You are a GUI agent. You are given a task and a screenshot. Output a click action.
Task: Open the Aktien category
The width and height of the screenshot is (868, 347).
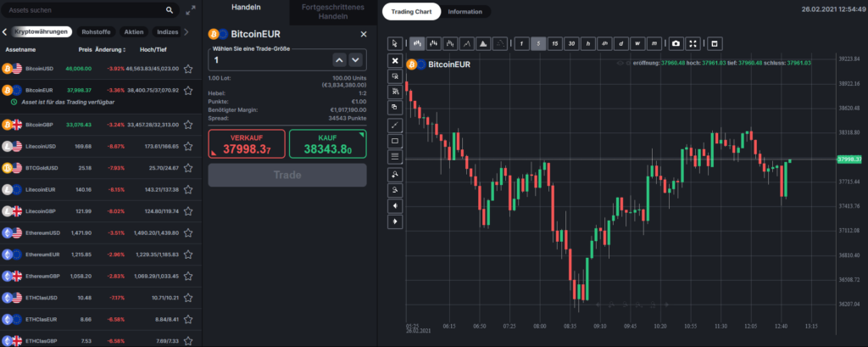pyautogui.click(x=133, y=31)
